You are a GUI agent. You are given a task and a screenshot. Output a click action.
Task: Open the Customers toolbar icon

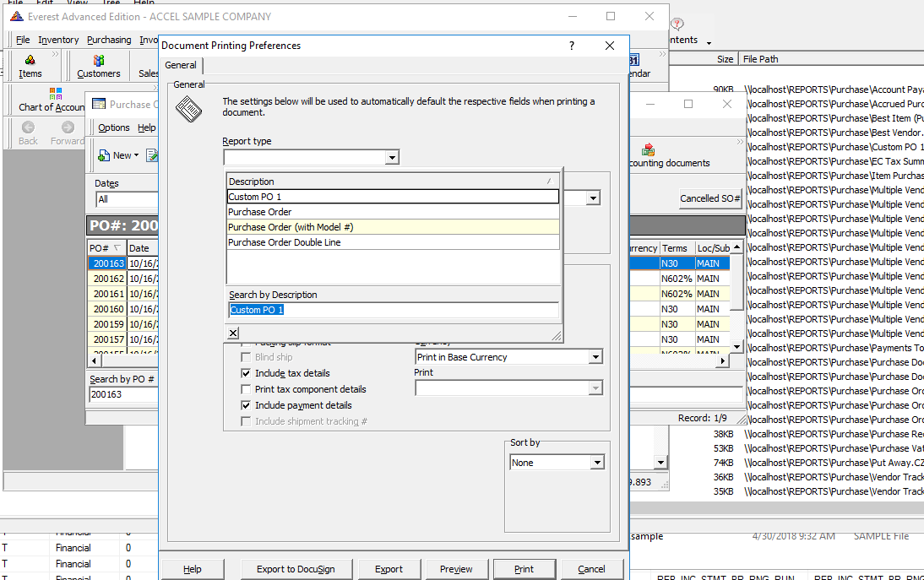[x=99, y=65]
